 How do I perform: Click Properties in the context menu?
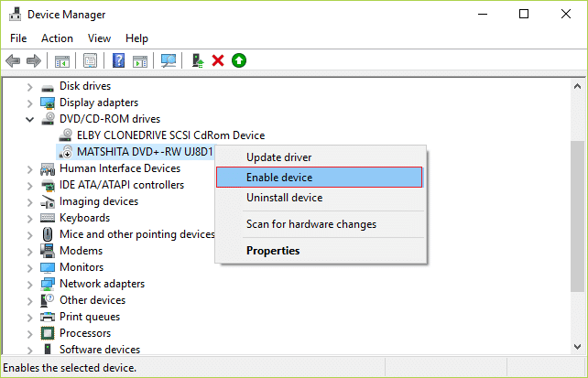click(x=272, y=251)
